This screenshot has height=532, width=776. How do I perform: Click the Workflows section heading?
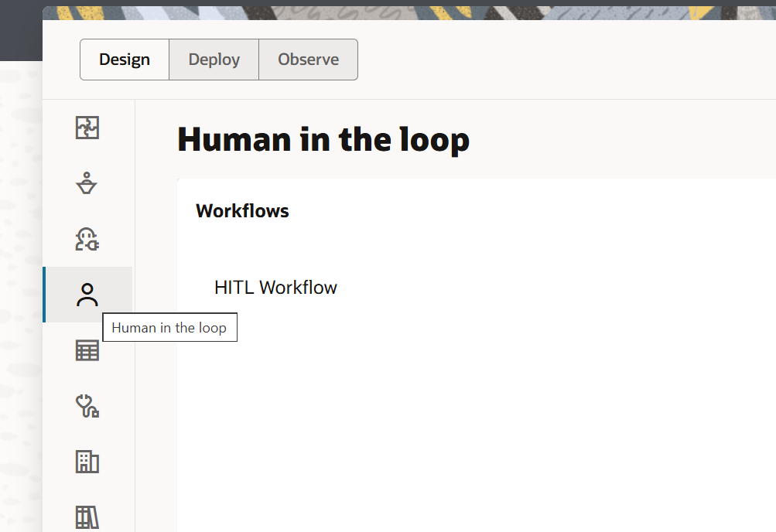click(242, 210)
